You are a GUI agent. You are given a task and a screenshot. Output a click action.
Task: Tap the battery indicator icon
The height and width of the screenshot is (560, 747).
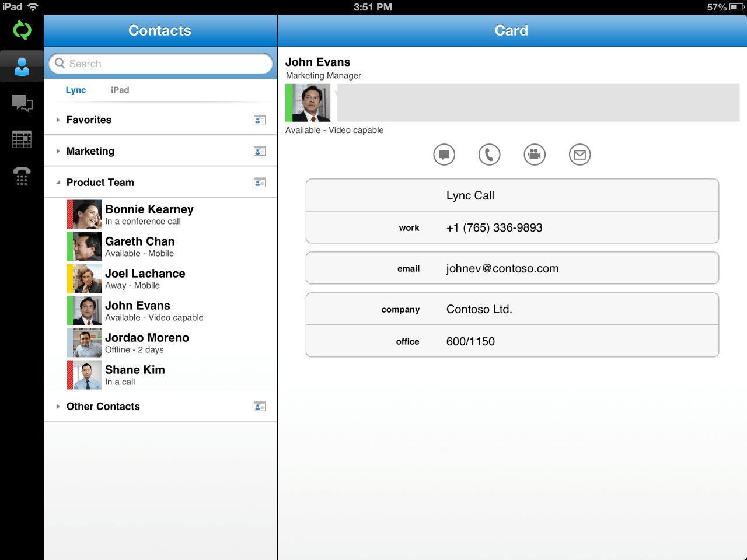point(736,7)
